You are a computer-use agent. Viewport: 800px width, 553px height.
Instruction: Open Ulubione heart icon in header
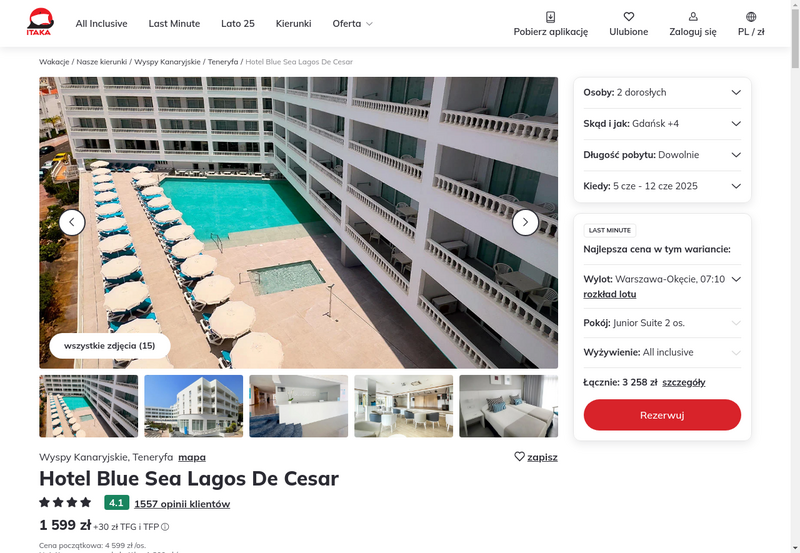[x=629, y=17]
